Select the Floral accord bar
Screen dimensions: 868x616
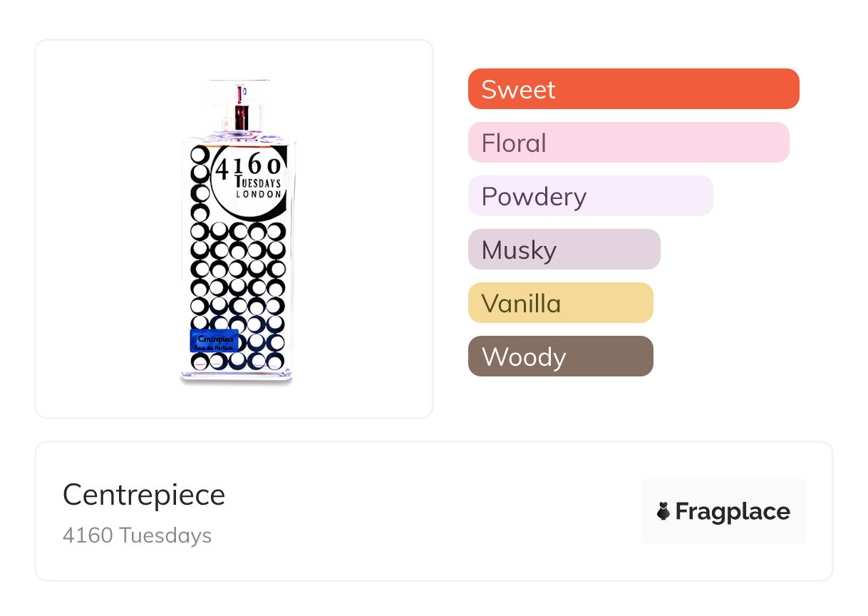click(628, 143)
